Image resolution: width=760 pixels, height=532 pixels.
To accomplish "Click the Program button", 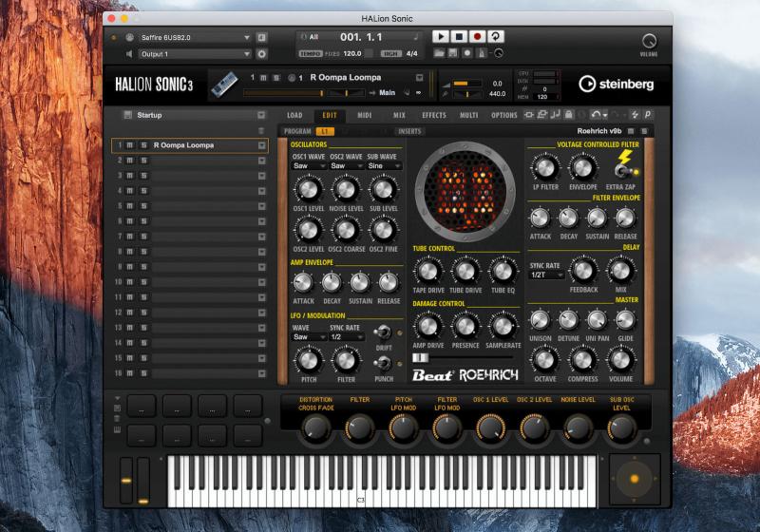I will (x=297, y=131).
